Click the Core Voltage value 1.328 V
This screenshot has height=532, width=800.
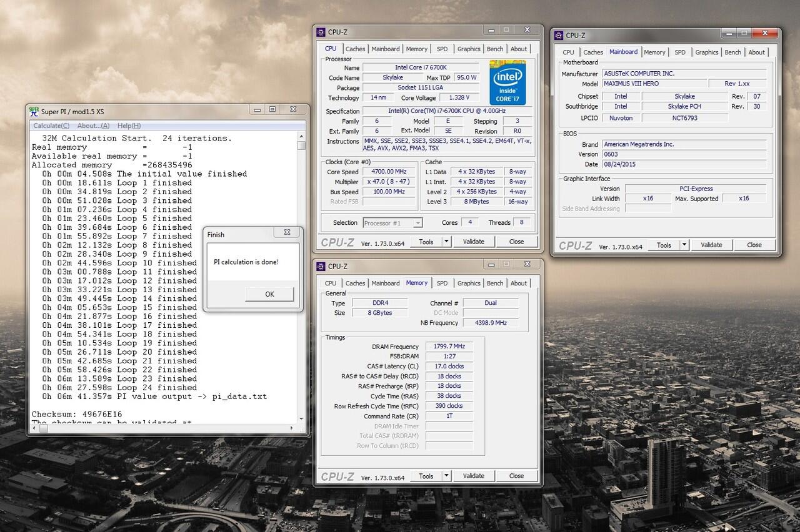click(458, 98)
